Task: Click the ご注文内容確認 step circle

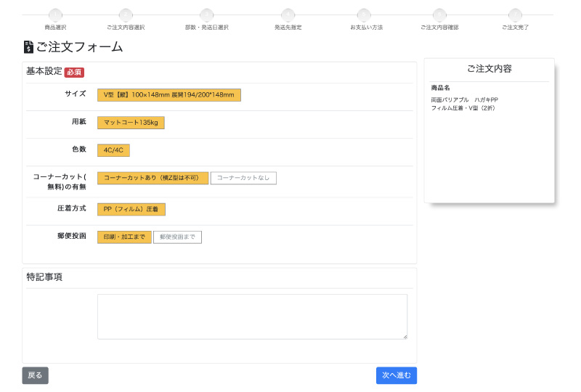Action: pos(439,15)
